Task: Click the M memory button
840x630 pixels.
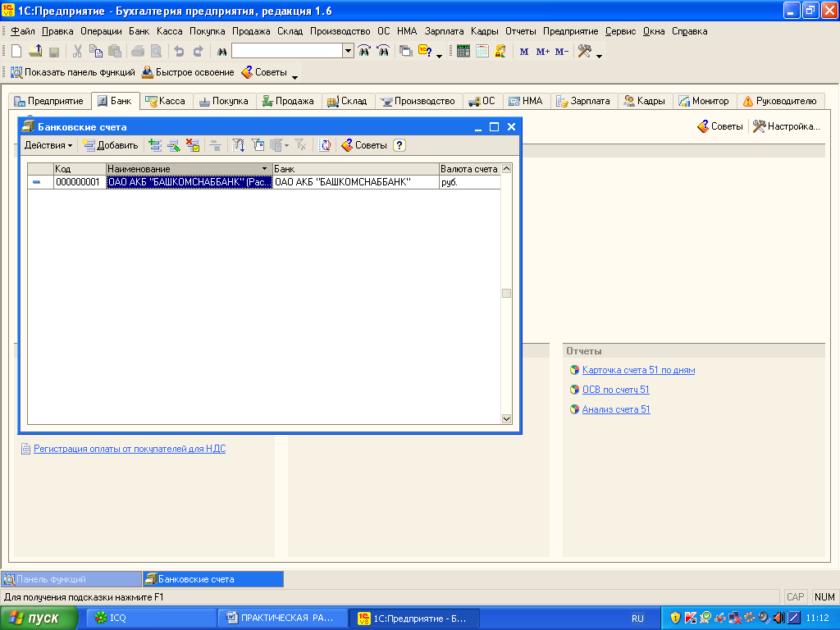Action: [x=524, y=52]
